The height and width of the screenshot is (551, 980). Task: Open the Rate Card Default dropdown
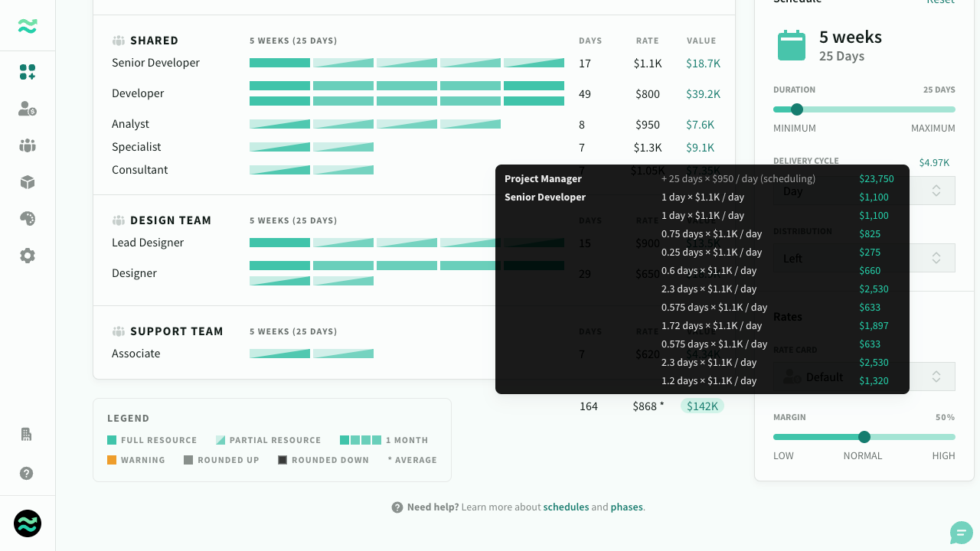tap(864, 377)
